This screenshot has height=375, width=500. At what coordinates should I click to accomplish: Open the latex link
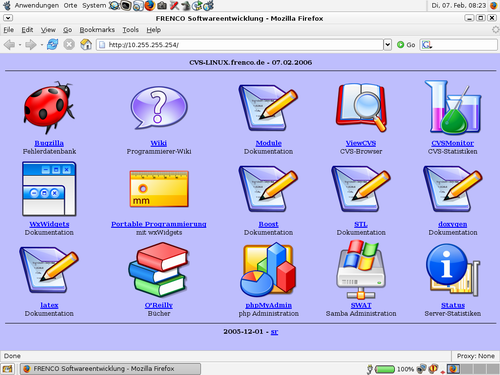pyautogui.click(x=49, y=305)
